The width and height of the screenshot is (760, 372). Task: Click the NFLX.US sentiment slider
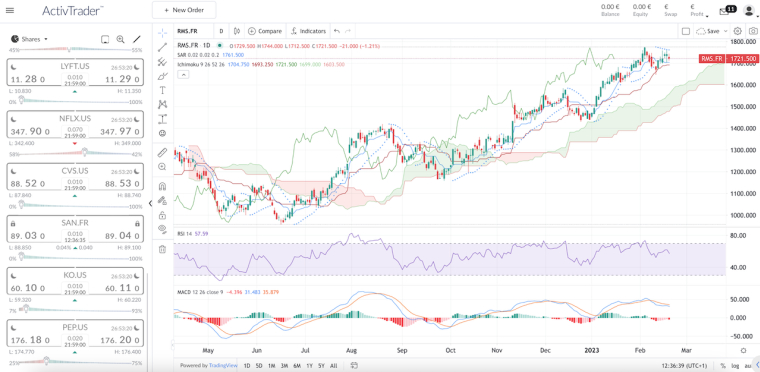pos(76,154)
